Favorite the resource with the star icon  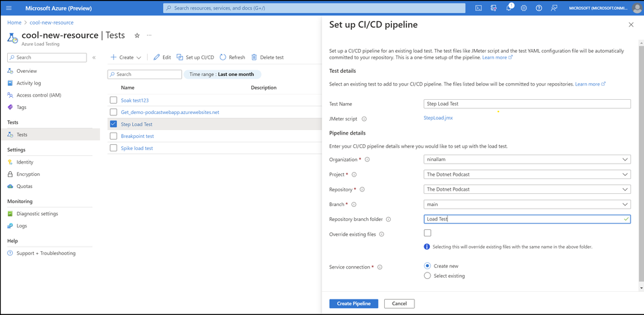tap(137, 35)
